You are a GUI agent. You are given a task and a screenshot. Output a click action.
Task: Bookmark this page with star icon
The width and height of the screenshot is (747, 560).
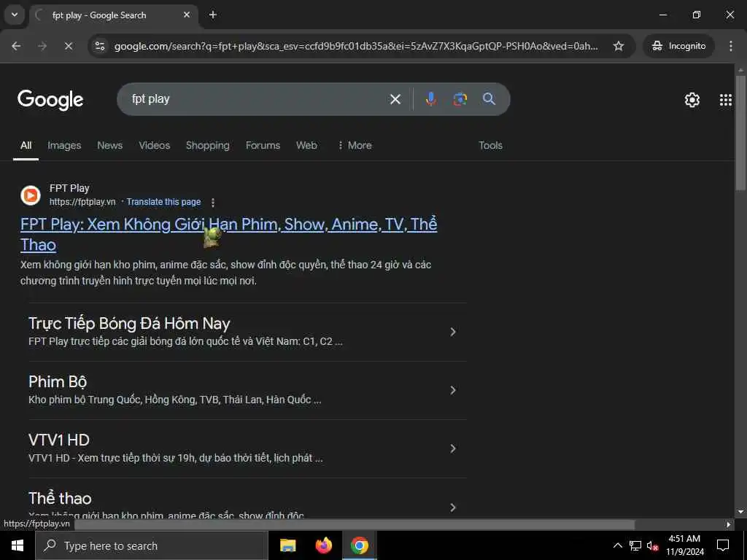[619, 46]
